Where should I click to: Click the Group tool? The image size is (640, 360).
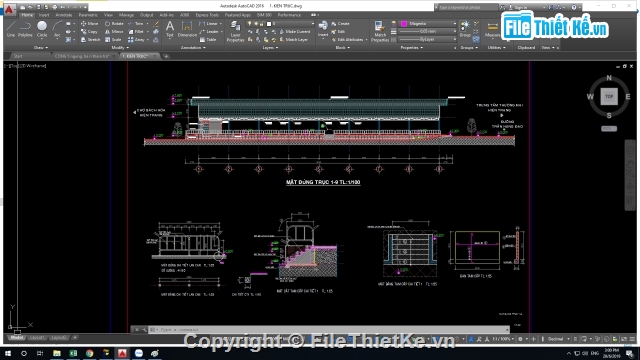click(465, 29)
